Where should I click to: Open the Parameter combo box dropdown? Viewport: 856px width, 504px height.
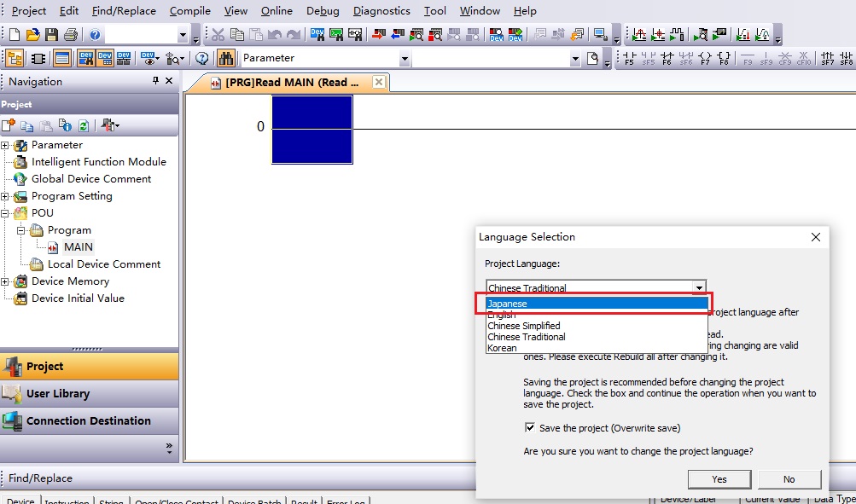(405, 58)
